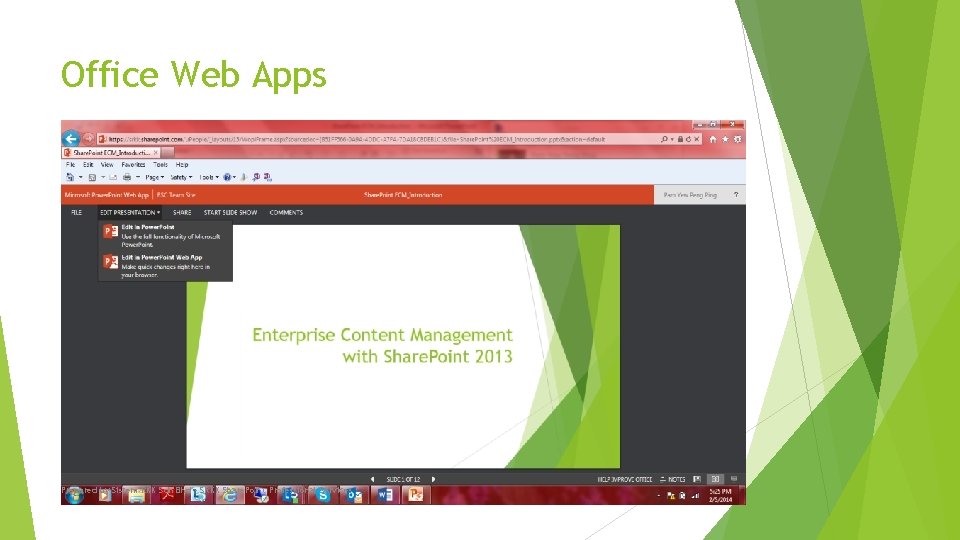Screen dimensions: 960x540
Task: Open the browser View menu
Action: 107,165
